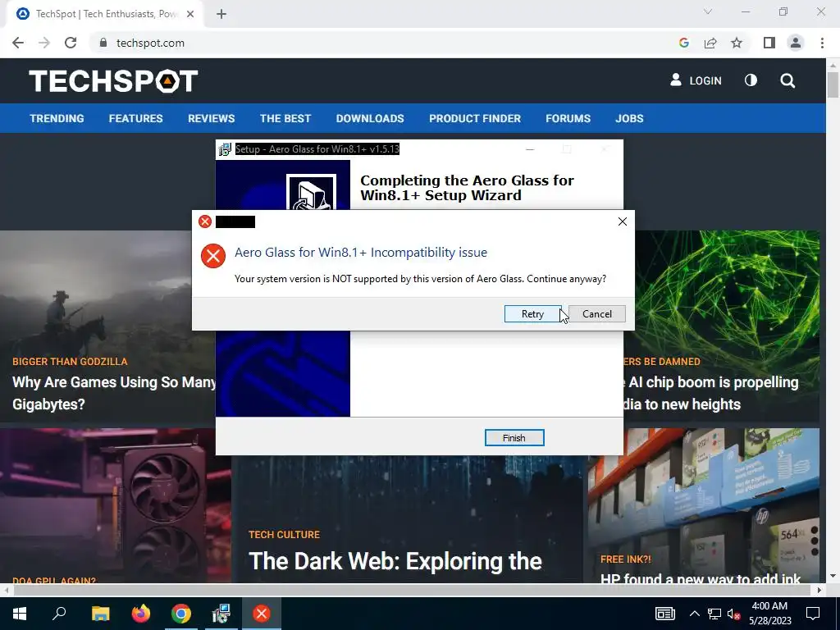Switch to Chrome in the taskbar
Screen dimensions: 840x630
coord(181,614)
